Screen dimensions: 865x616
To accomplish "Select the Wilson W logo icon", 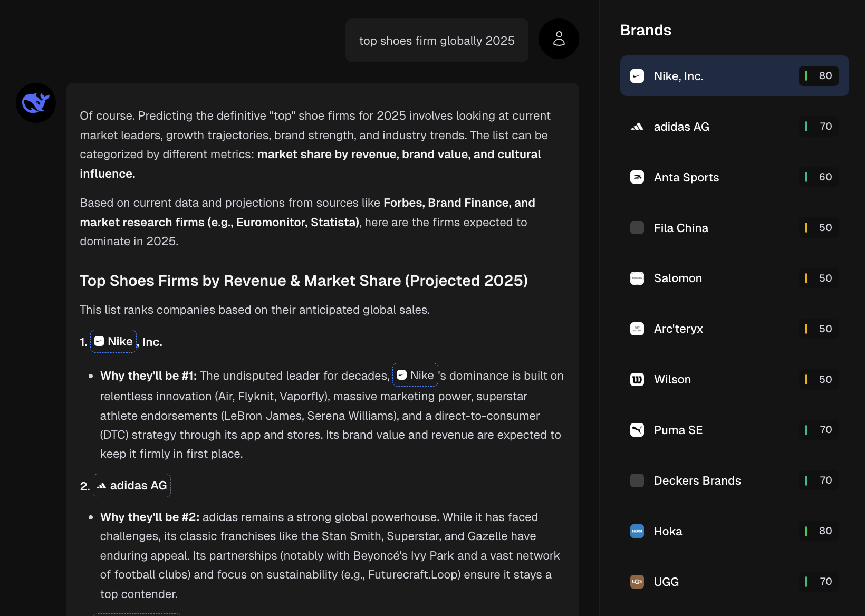I will click(x=637, y=379).
